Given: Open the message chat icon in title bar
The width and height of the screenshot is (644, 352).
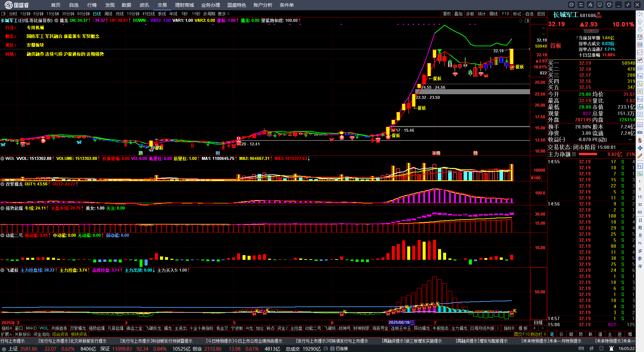Looking at the screenshot, I should (x=572, y=5).
